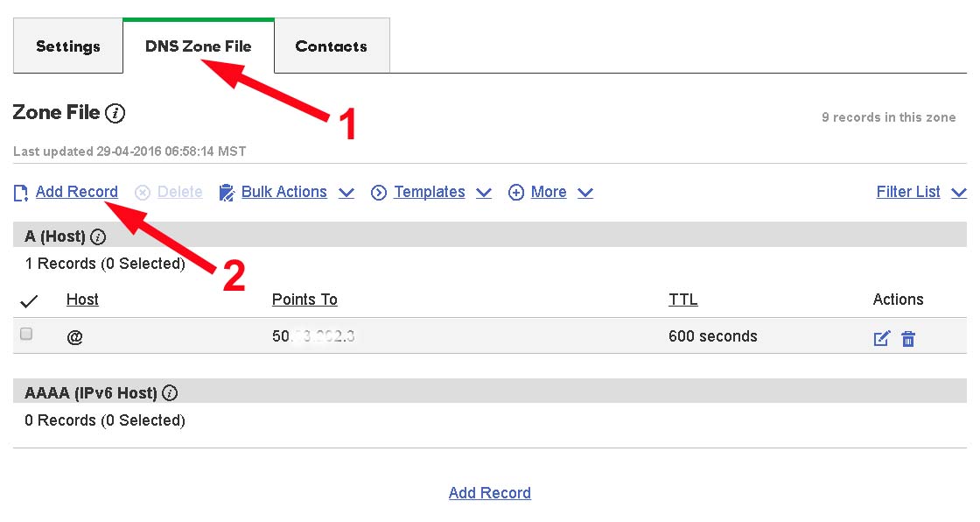Click the More plus circle icon
980x522 pixels.
pyautogui.click(x=516, y=193)
